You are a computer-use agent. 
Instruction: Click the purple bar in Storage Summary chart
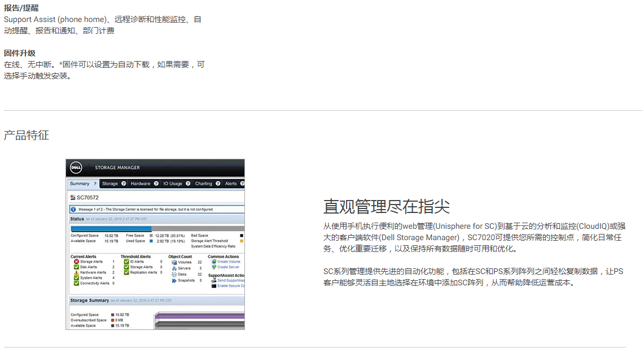tap(200, 316)
